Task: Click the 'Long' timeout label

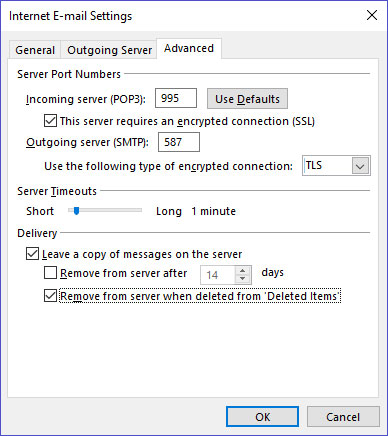Action: tap(169, 211)
